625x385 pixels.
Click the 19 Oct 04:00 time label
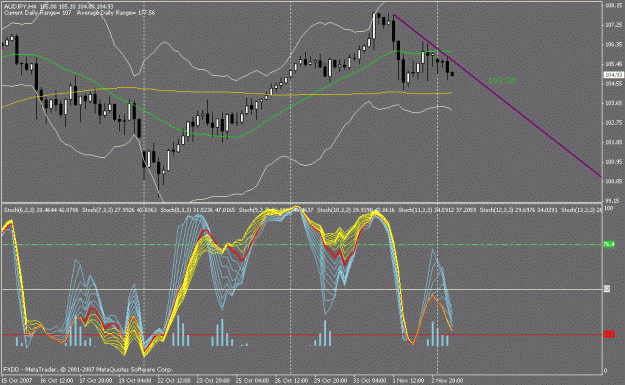tap(135, 381)
